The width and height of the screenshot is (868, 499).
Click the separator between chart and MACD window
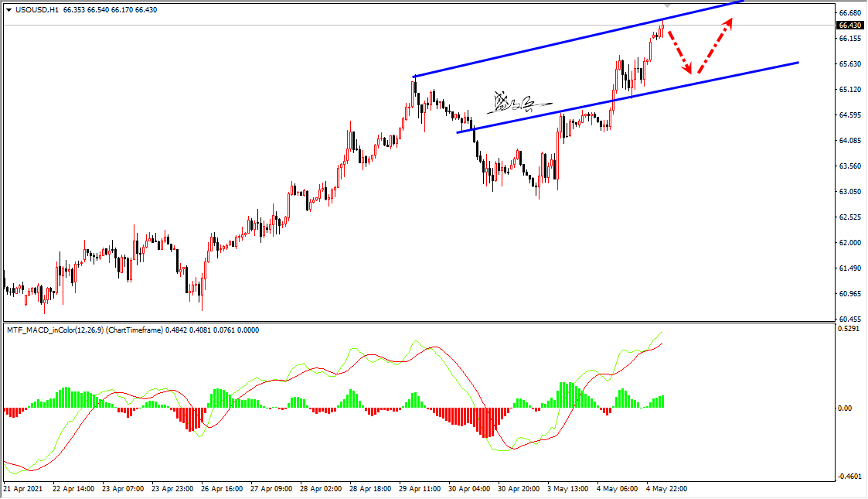point(418,322)
